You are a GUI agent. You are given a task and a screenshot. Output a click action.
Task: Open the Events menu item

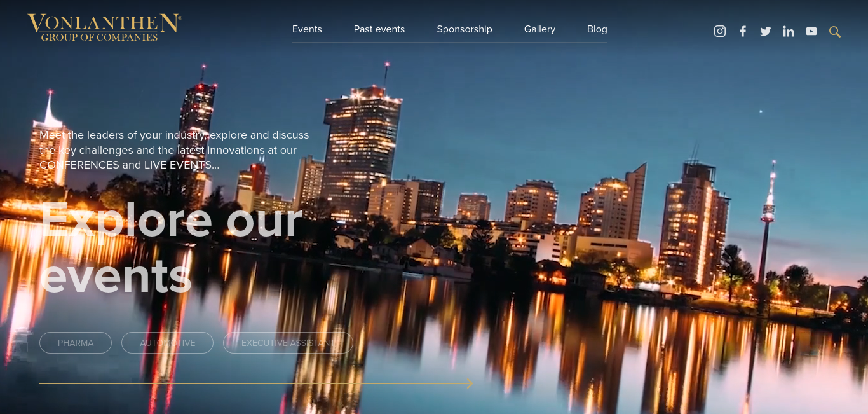click(x=307, y=29)
